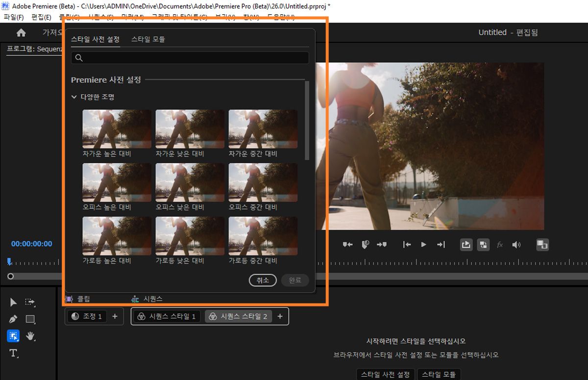
Task: Go to the Home screen icon
Action: click(x=21, y=33)
